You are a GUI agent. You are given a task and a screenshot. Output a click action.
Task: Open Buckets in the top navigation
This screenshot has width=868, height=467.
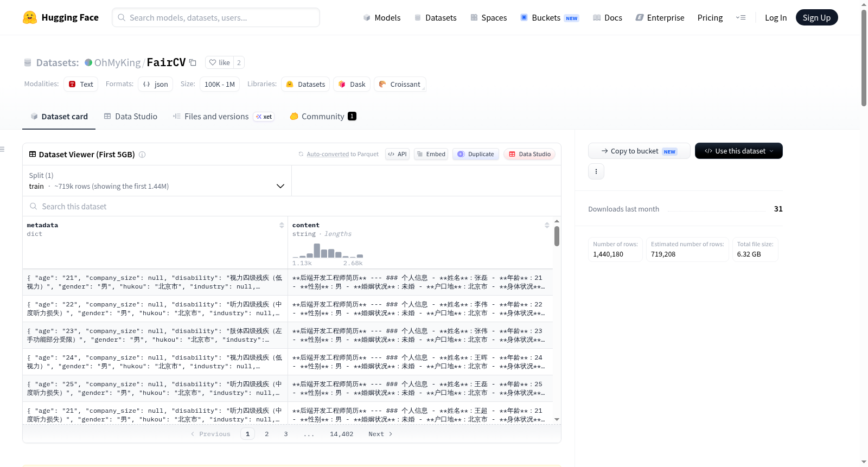[x=550, y=17]
